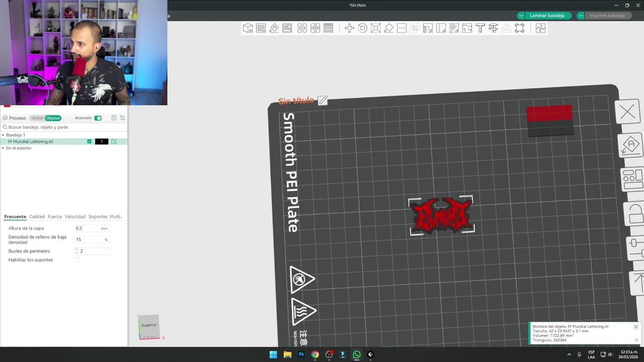This screenshot has width=644, height=362.
Task: Select the Scale tool
Action: (376, 28)
